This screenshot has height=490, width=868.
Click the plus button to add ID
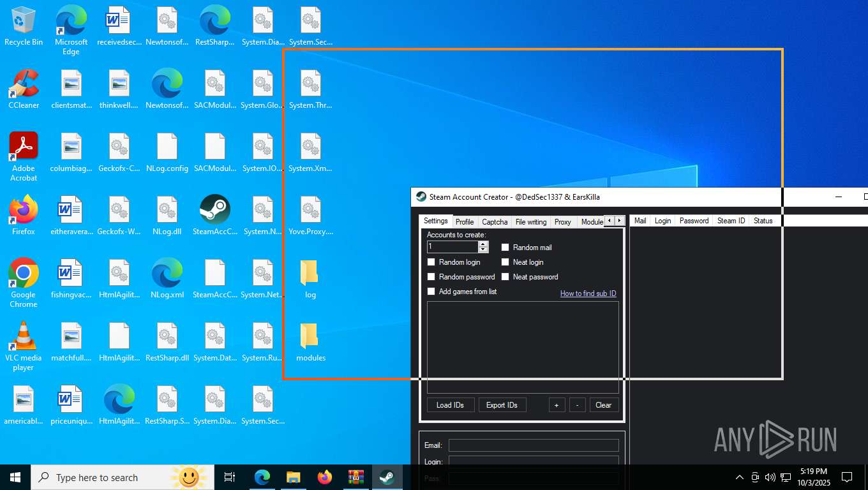pyautogui.click(x=557, y=405)
